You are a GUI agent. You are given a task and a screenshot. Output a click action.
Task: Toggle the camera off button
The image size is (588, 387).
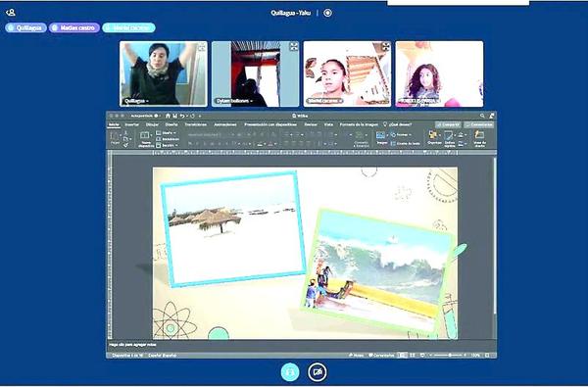(318, 372)
